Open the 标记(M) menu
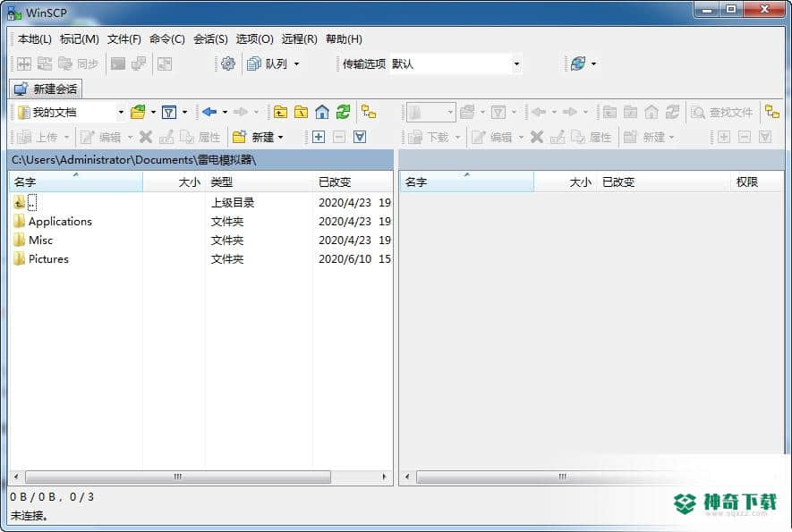 click(80, 38)
